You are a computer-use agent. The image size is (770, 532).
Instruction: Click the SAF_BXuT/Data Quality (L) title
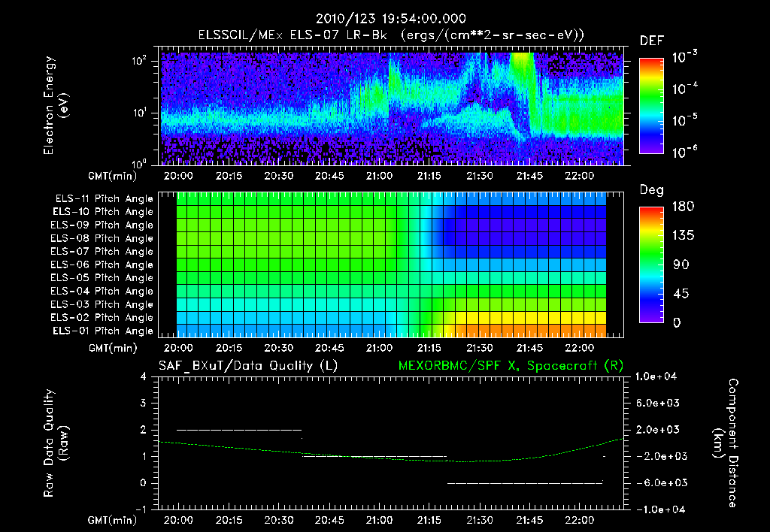(x=248, y=366)
